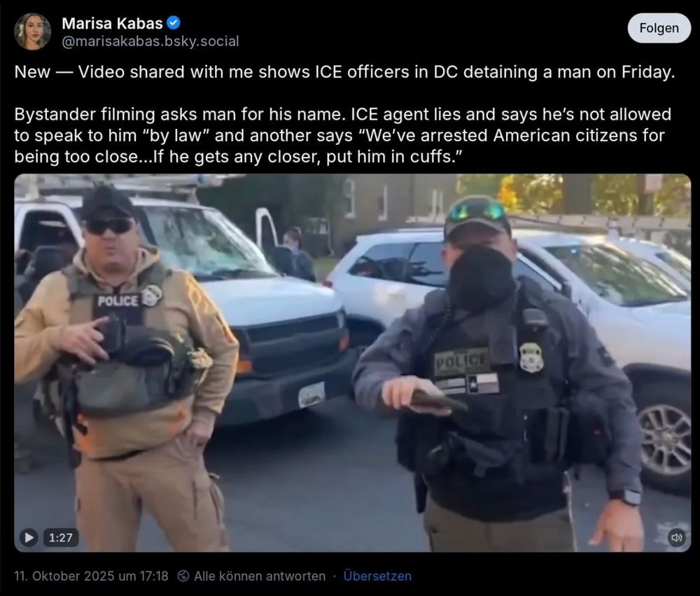Click the post text starting with New — Video
This screenshot has width=700, height=596.
[x=344, y=72]
